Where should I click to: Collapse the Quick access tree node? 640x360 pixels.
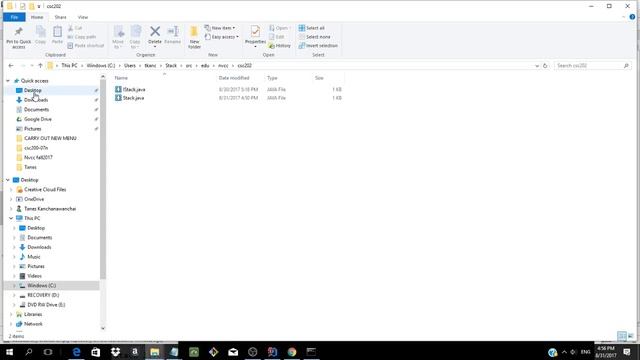click(8, 81)
